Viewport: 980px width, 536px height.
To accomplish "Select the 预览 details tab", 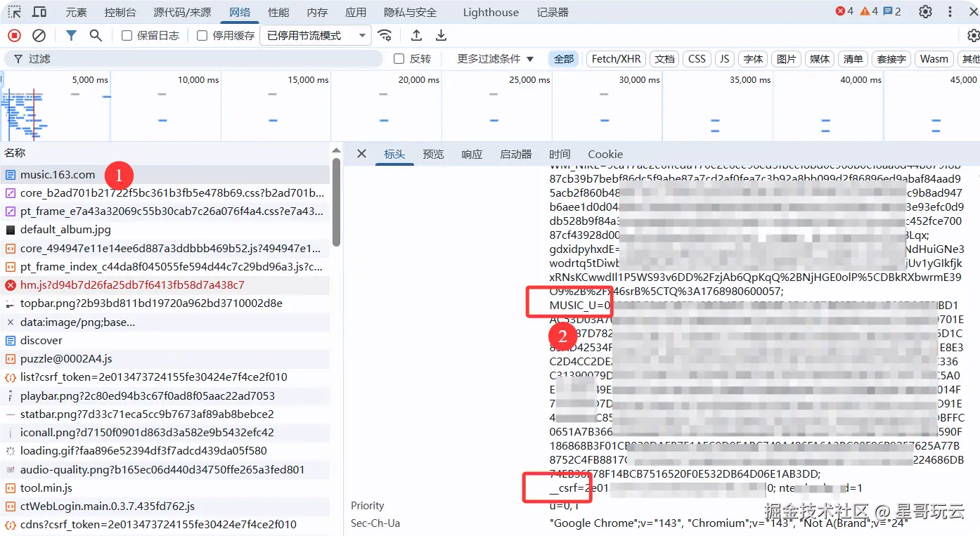I will pyautogui.click(x=433, y=154).
